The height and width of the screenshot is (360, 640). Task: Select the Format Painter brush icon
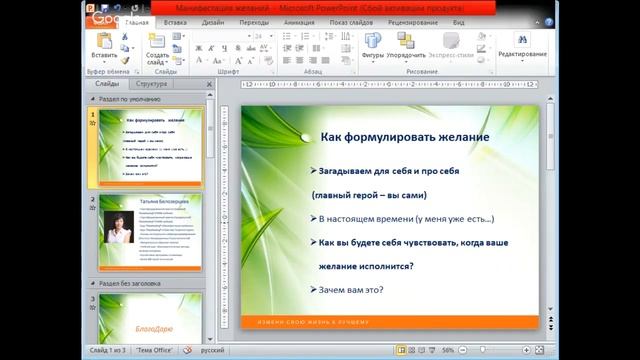coord(125,60)
